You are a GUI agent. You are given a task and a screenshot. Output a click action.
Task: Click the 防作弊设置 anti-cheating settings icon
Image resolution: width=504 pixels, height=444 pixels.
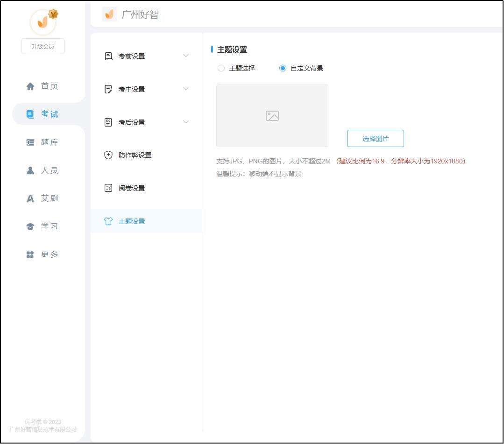click(108, 155)
